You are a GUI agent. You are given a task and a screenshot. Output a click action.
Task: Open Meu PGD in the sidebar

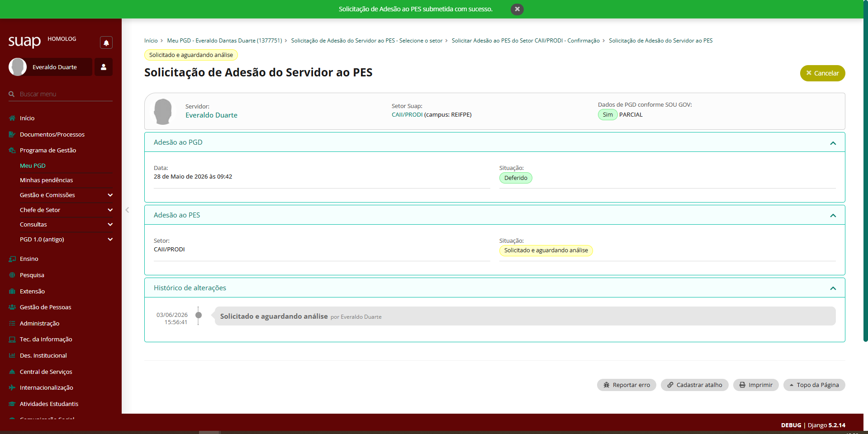pos(33,165)
